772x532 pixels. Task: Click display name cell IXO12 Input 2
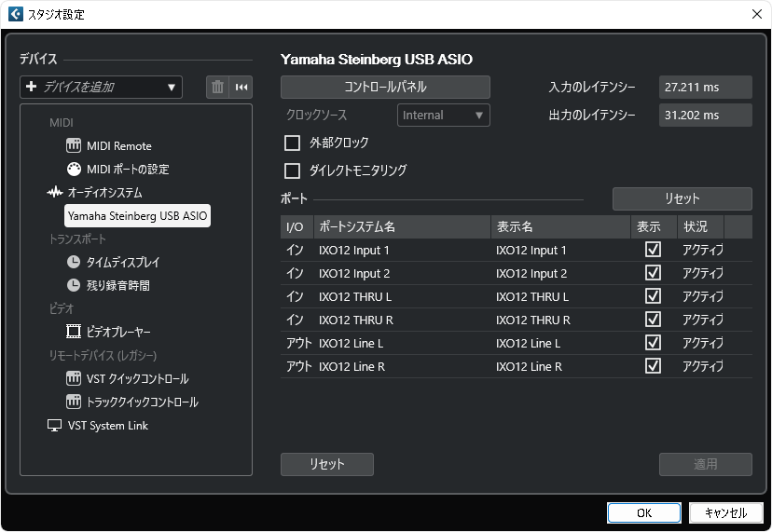pyautogui.click(x=531, y=273)
